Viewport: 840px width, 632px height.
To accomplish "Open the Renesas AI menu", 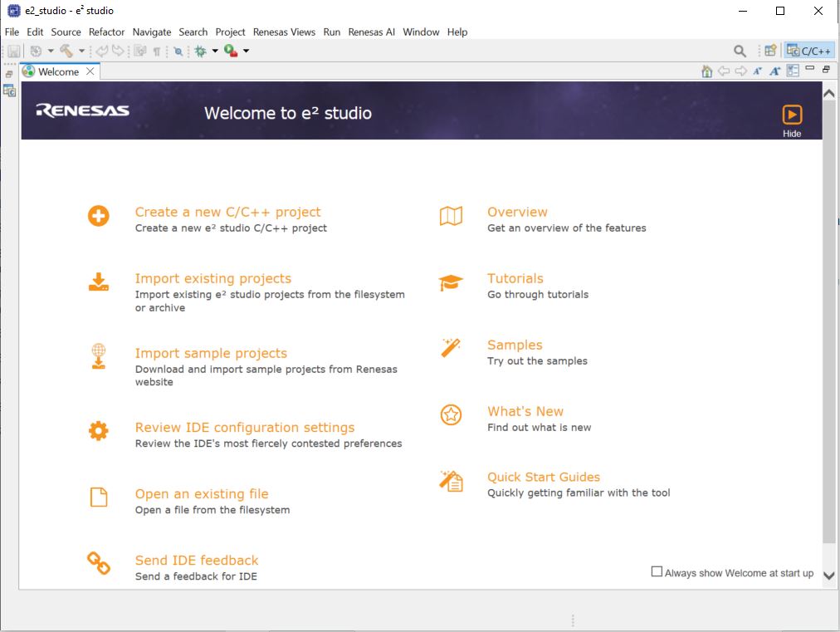I will pos(371,32).
